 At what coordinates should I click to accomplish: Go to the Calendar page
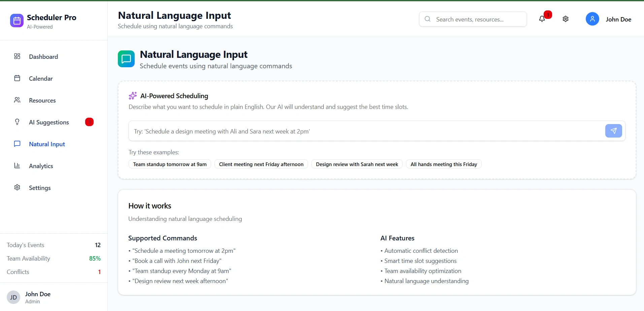click(41, 78)
